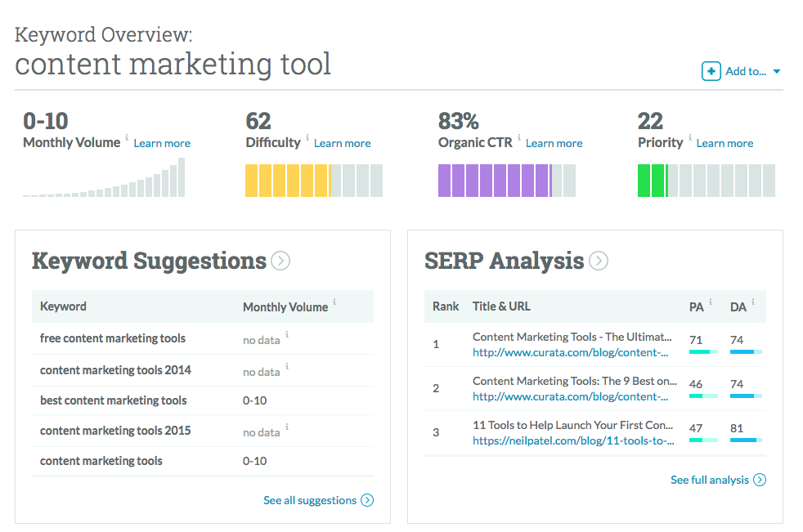Click info icon for content marketing tools 2015 volume
Screen dimensions: 803x532
point(287,427)
